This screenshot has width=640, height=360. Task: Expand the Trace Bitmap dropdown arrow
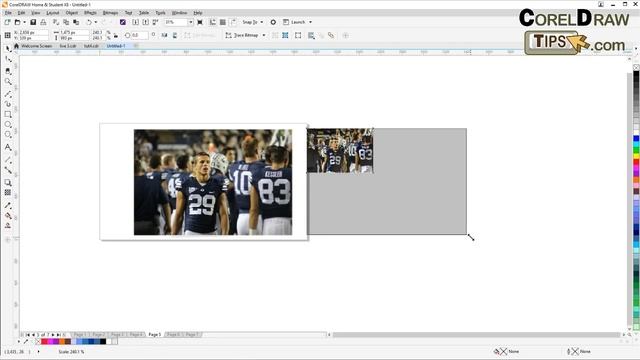click(x=264, y=36)
